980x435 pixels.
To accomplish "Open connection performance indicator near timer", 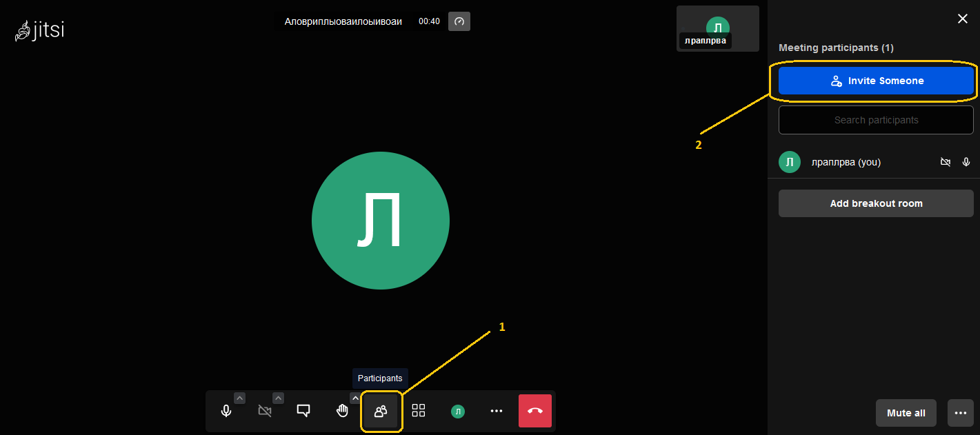I will coord(459,21).
